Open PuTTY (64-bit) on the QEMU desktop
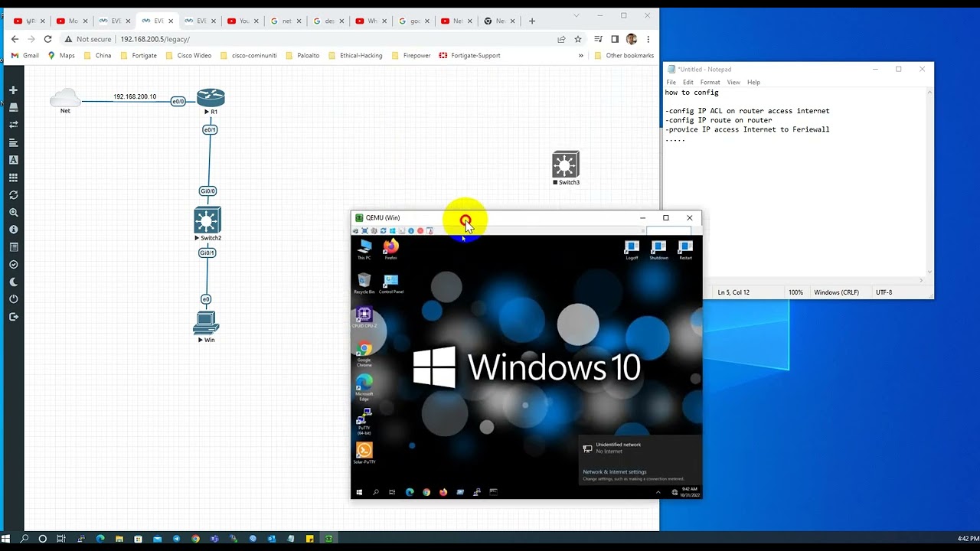This screenshot has height=551, width=980. click(x=364, y=419)
